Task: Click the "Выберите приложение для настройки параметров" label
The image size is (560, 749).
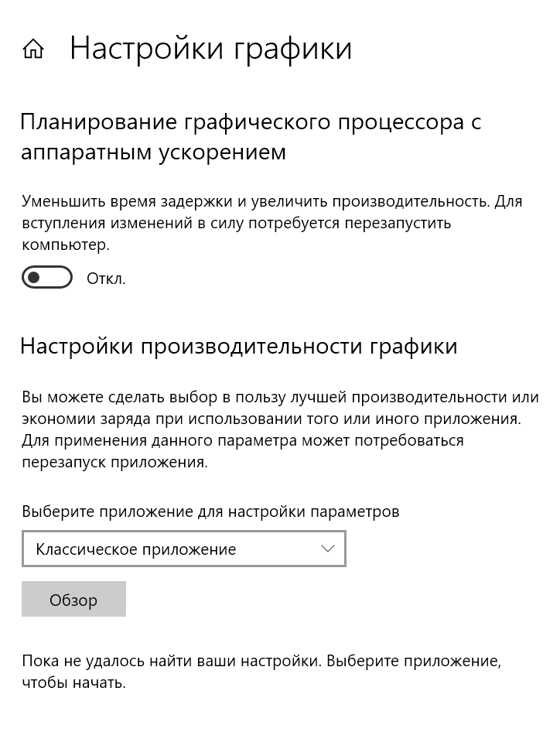Action: click(210, 511)
